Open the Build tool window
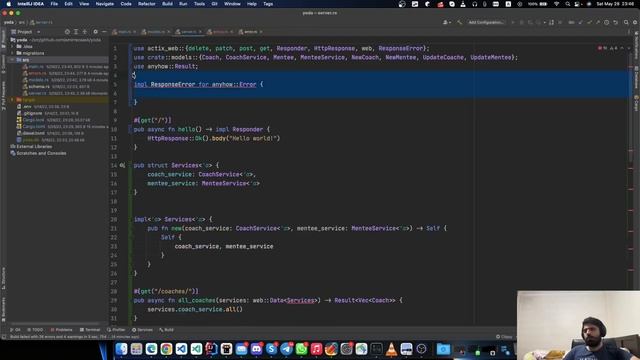The image size is (640, 360). pos(167,330)
